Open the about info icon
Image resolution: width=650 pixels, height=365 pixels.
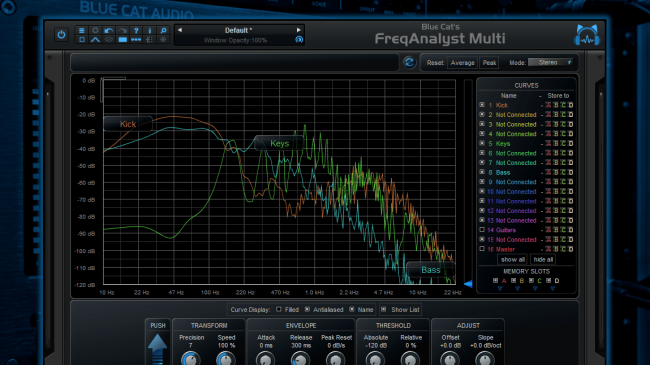(150, 30)
